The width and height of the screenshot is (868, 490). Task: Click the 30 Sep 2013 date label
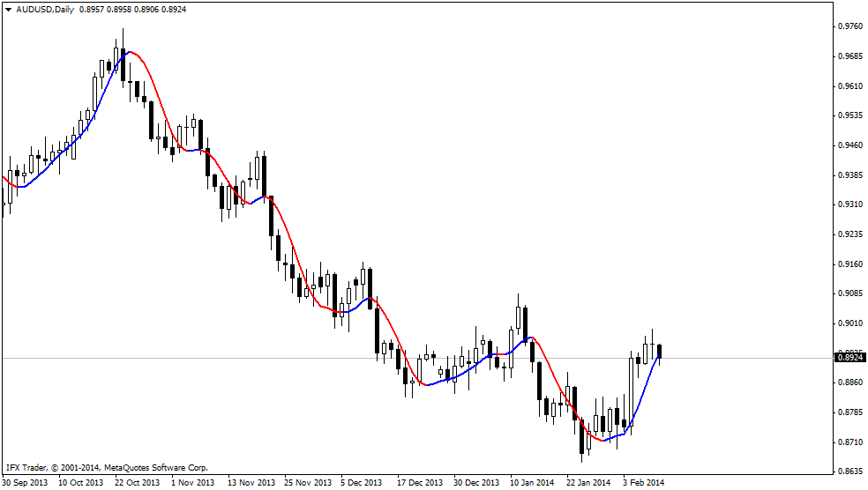(25, 483)
